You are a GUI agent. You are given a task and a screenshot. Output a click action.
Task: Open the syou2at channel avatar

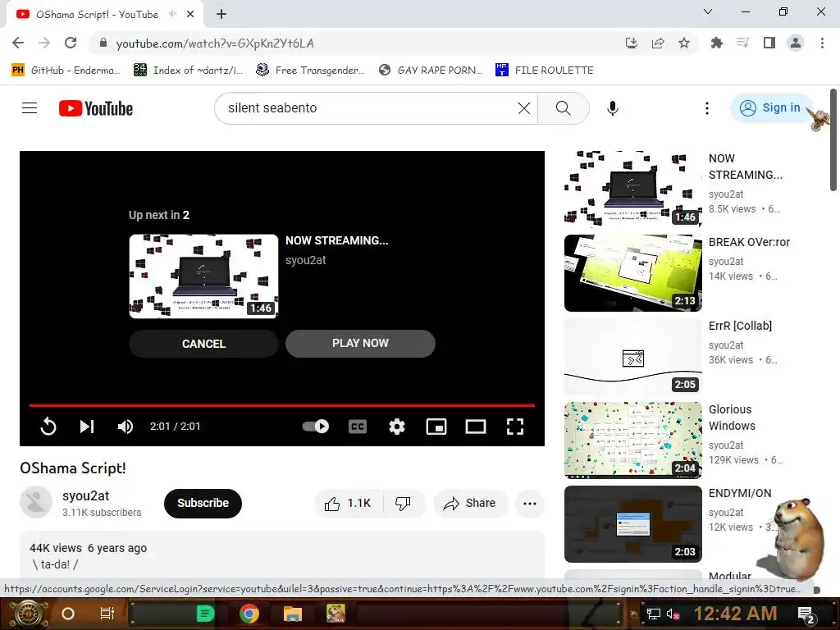[36, 503]
